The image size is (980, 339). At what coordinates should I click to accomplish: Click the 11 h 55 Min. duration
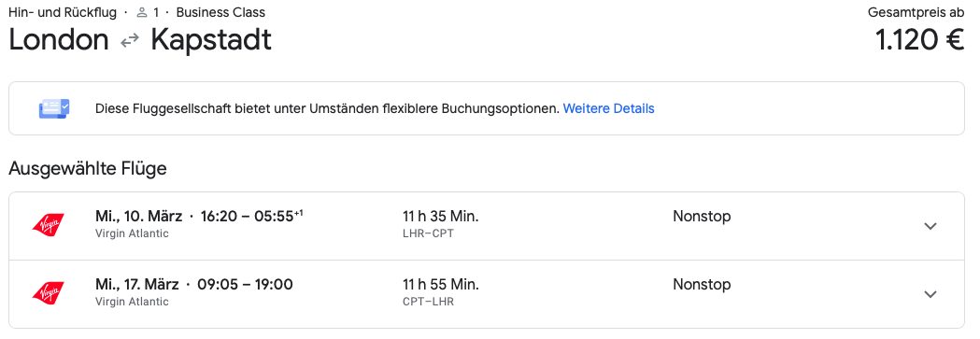click(x=441, y=285)
